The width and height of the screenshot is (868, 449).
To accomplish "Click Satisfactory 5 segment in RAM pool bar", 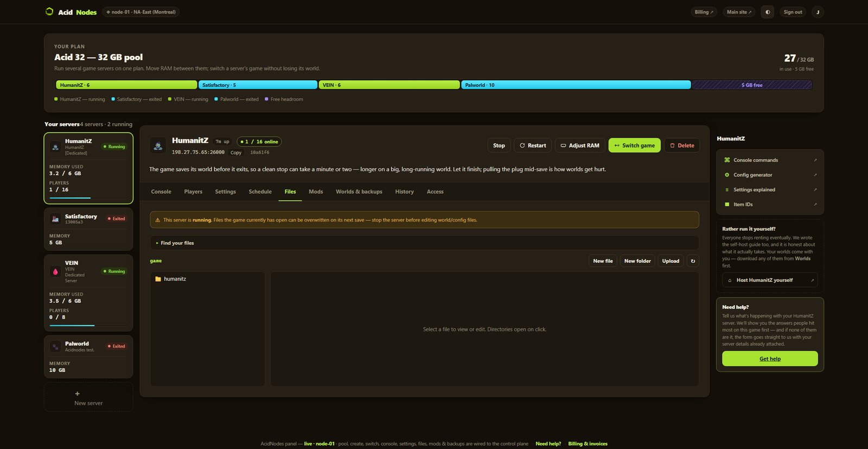I will click(258, 85).
